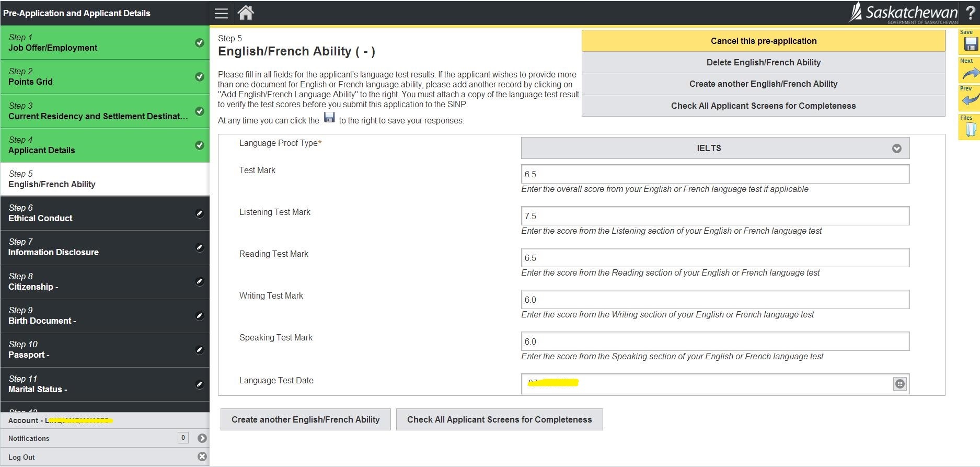Open Step 9 Birth Document
The image size is (980, 467).
pyautogui.click(x=105, y=316)
